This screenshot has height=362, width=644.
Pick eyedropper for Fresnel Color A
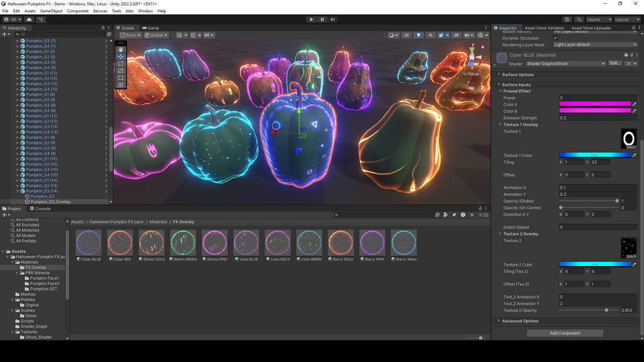coord(634,105)
